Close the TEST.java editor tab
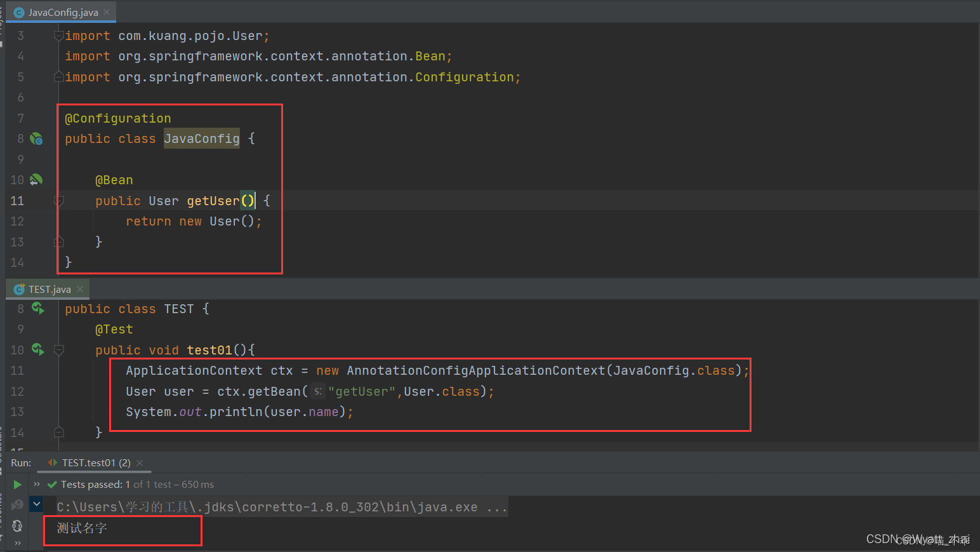 80,289
